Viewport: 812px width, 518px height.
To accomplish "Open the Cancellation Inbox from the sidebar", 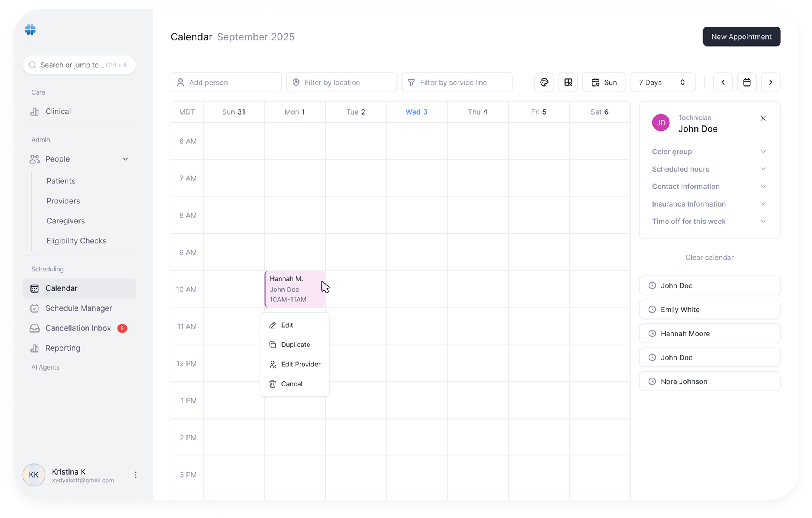I will click(78, 328).
